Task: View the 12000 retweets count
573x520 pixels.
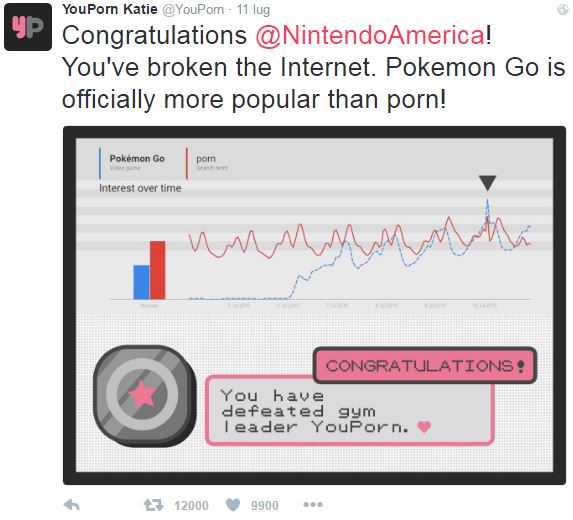Action: pos(191,506)
